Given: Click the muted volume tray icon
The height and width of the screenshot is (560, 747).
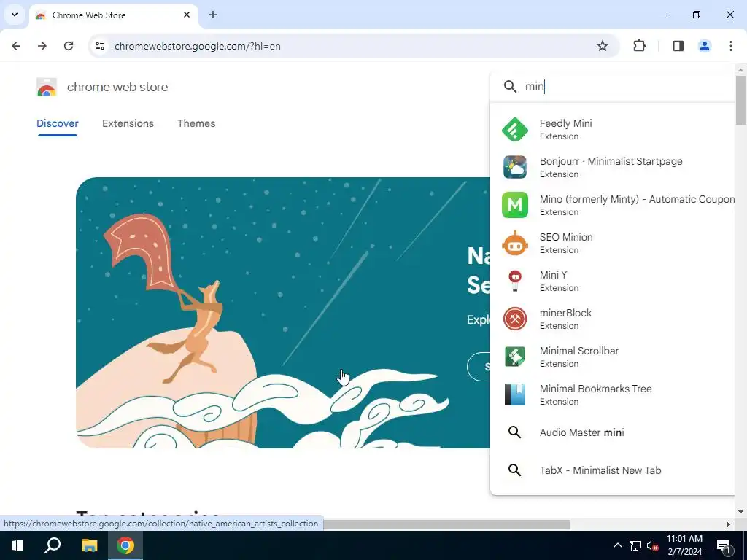Looking at the screenshot, I should point(652,545).
